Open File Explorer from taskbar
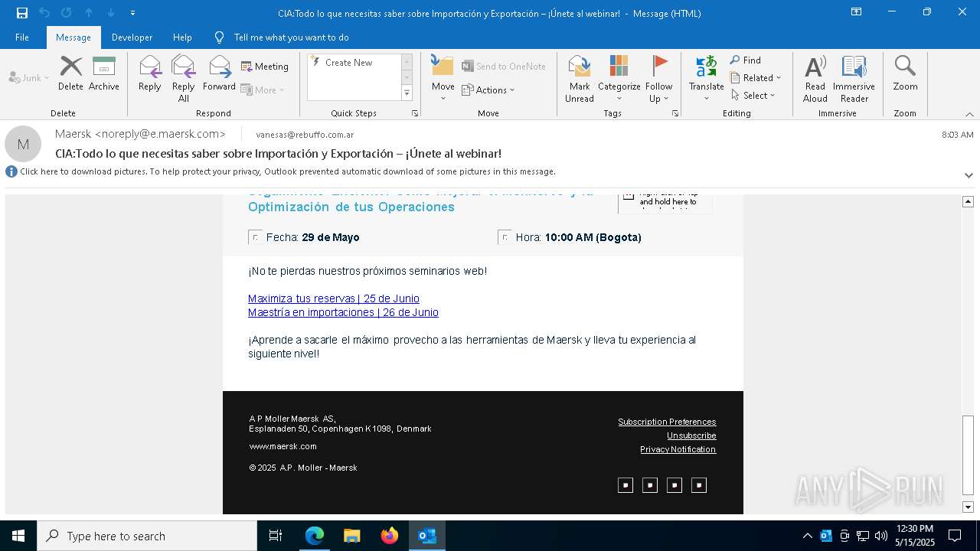This screenshot has width=980, height=551. tap(352, 536)
